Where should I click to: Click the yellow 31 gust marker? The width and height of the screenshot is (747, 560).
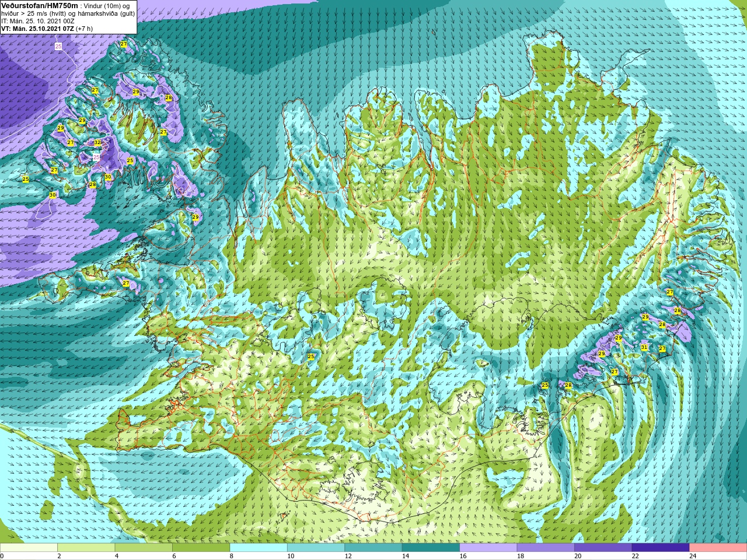coord(644,347)
